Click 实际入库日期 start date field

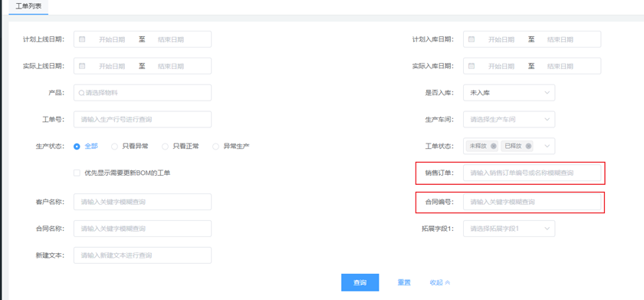click(x=501, y=66)
